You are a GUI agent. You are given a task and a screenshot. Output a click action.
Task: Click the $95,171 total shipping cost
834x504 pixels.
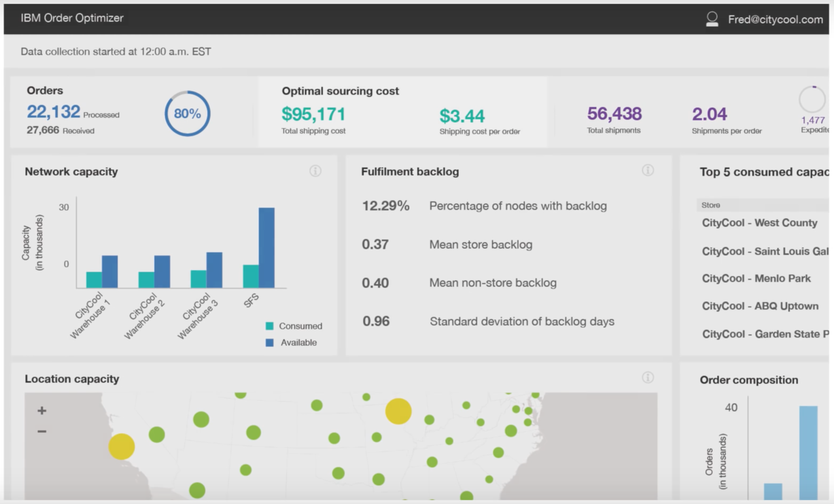313,114
